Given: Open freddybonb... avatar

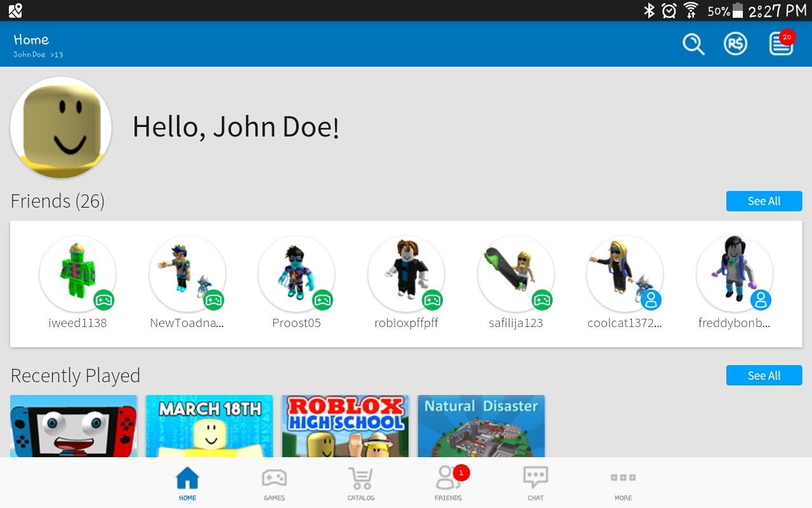Looking at the screenshot, I should pos(735,274).
